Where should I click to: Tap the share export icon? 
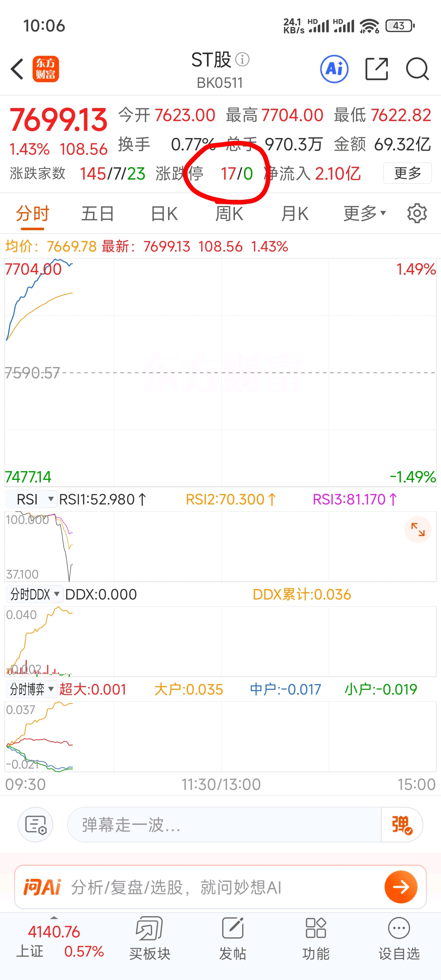[376, 69]
